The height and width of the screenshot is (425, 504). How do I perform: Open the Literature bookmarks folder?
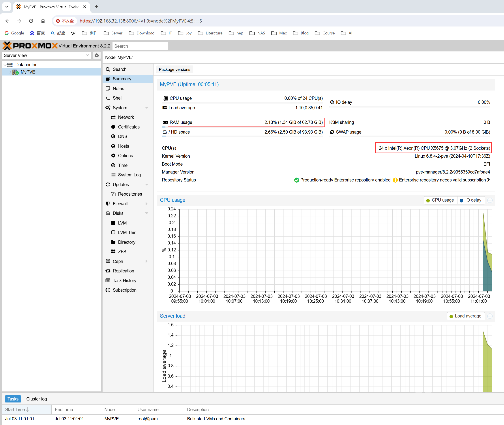(210, 33)
